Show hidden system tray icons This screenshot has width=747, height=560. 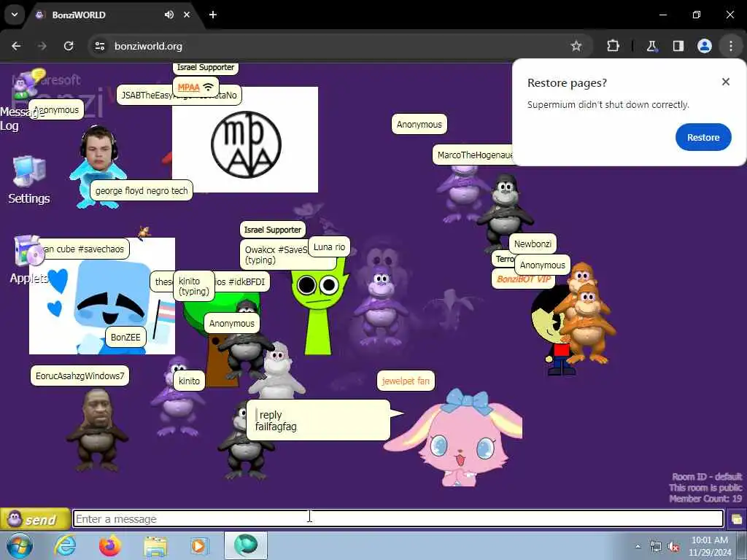638,547
